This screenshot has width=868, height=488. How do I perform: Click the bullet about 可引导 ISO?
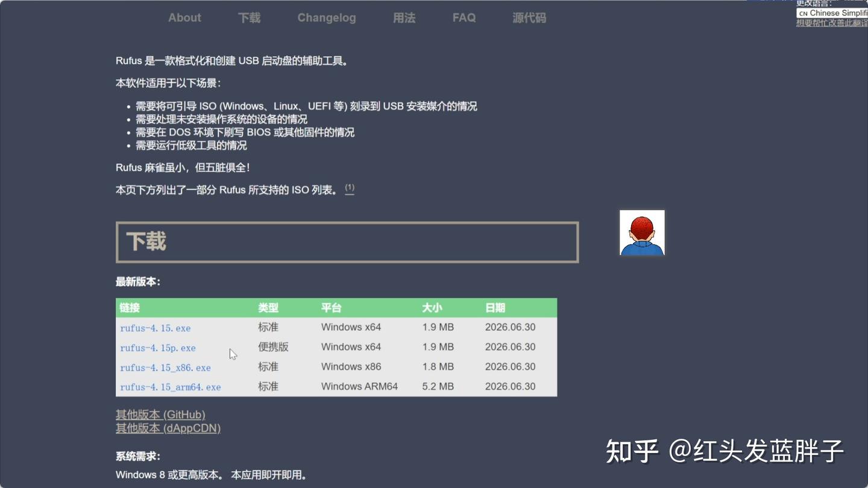[x=306, y=107]
